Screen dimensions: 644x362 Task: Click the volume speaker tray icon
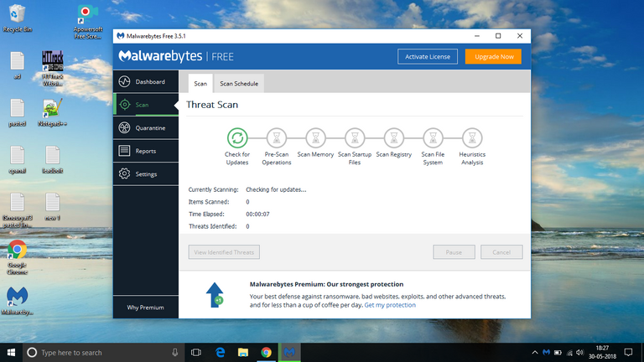[580, 353]
